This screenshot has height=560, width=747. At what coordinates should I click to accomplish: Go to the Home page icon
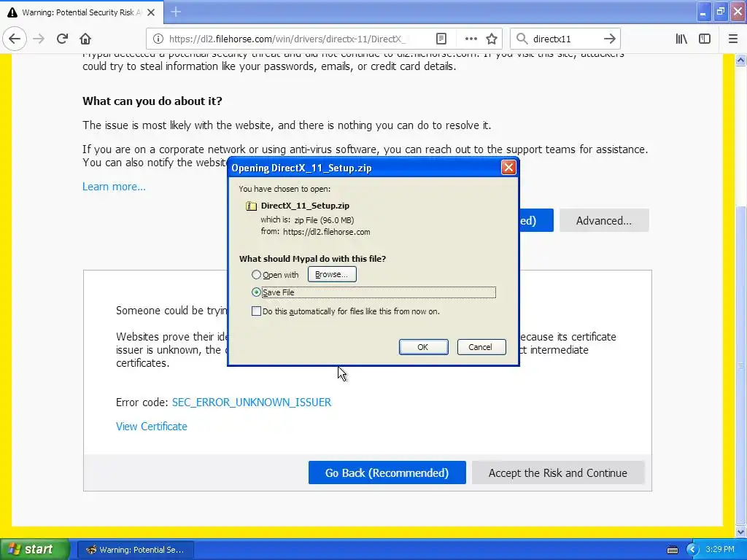pyautogui.click(x=85, y=39)
